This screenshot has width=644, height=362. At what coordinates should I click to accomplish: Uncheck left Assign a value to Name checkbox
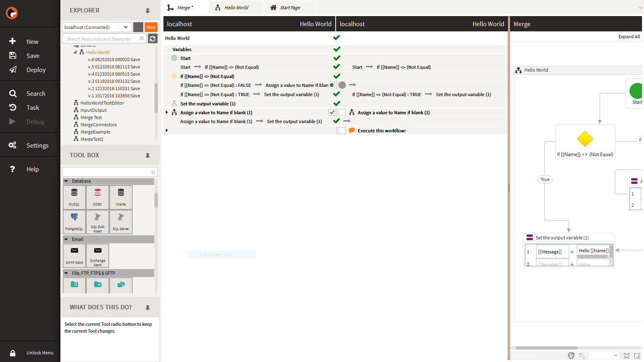(332, 113)
